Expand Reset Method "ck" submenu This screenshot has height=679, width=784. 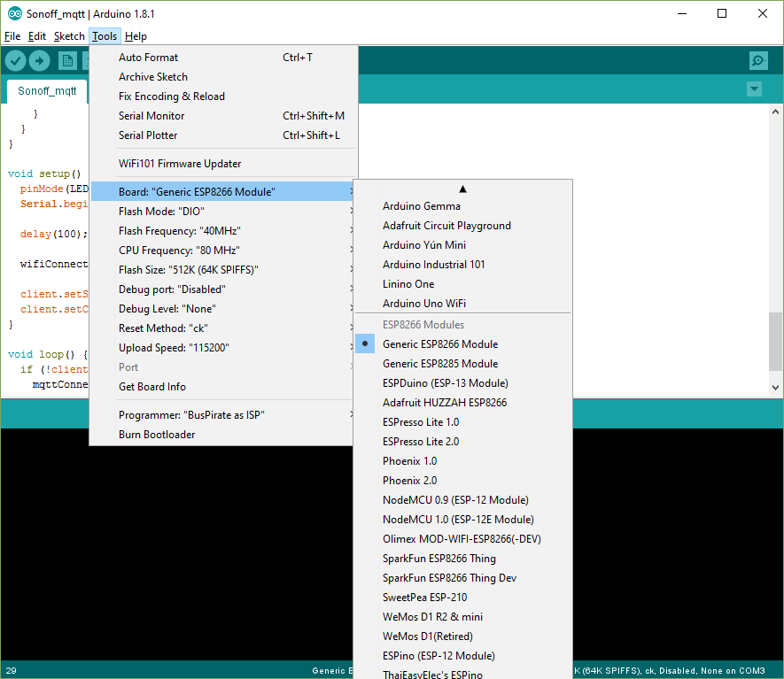click(x=223, y=328)
